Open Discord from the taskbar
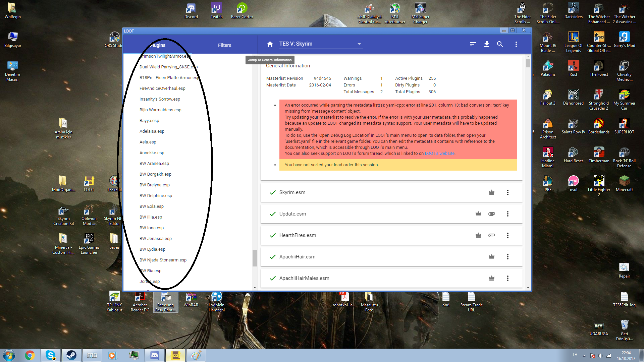 [154, 355]
